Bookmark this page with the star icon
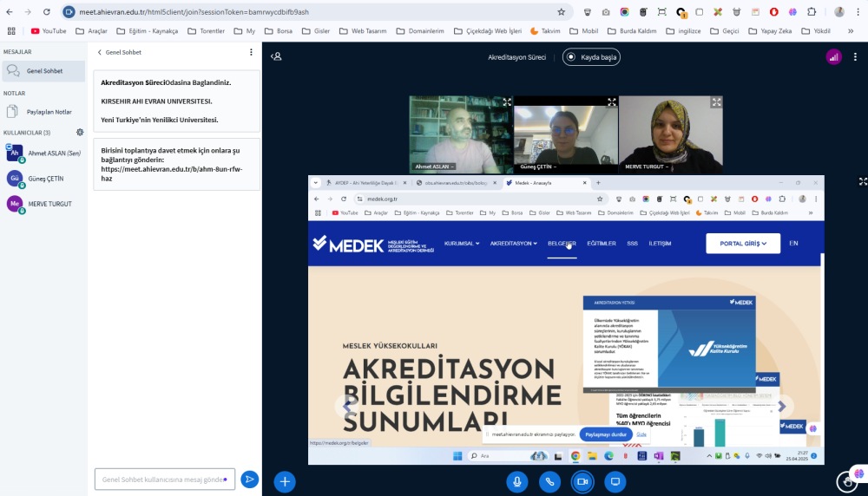 coord(561,11)
